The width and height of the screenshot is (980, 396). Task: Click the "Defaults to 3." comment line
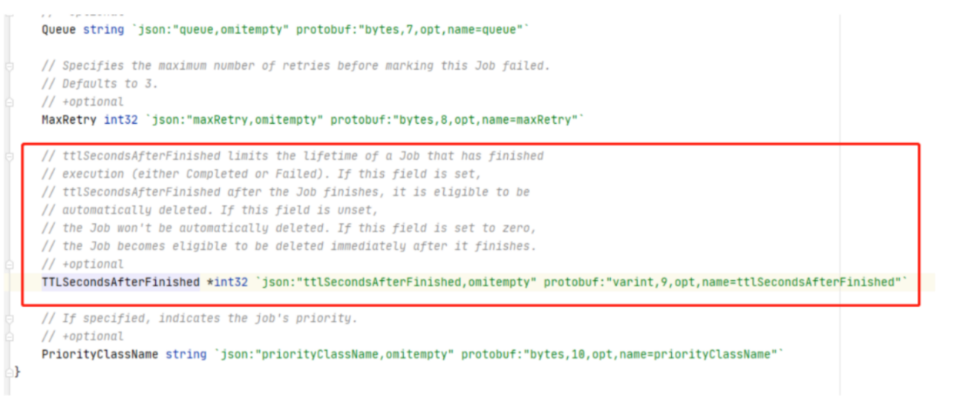pos(110,84)
